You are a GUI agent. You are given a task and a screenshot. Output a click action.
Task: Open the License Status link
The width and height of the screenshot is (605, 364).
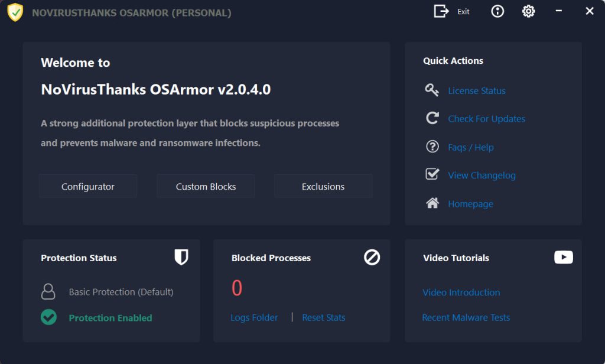477,91
